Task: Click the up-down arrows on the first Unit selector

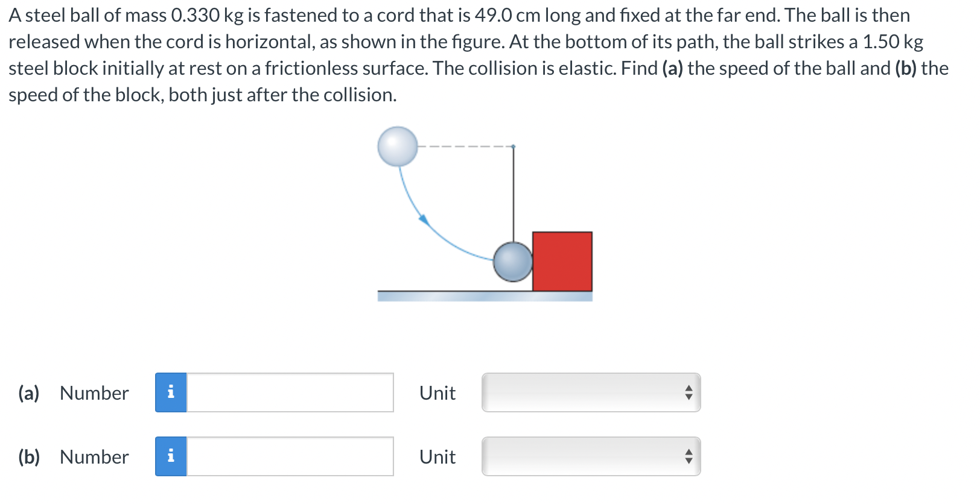Action: pyautogui.click(x=690, y=393)
